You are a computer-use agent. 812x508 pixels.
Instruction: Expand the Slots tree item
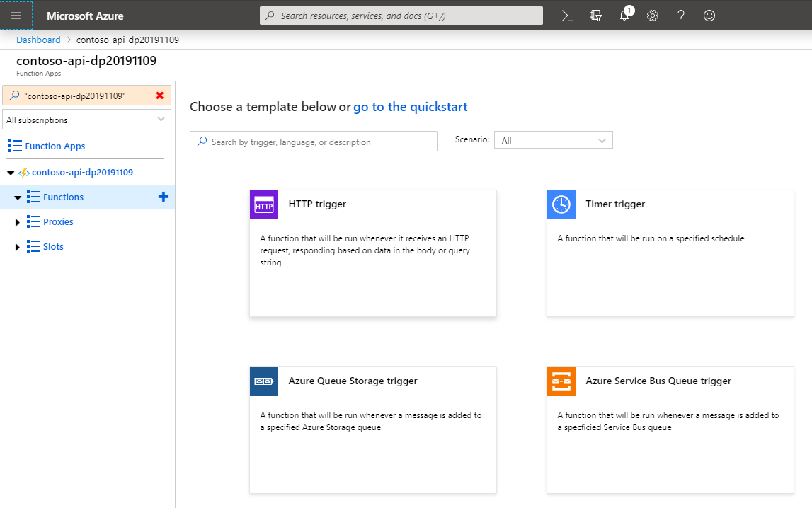coord(17,246)
